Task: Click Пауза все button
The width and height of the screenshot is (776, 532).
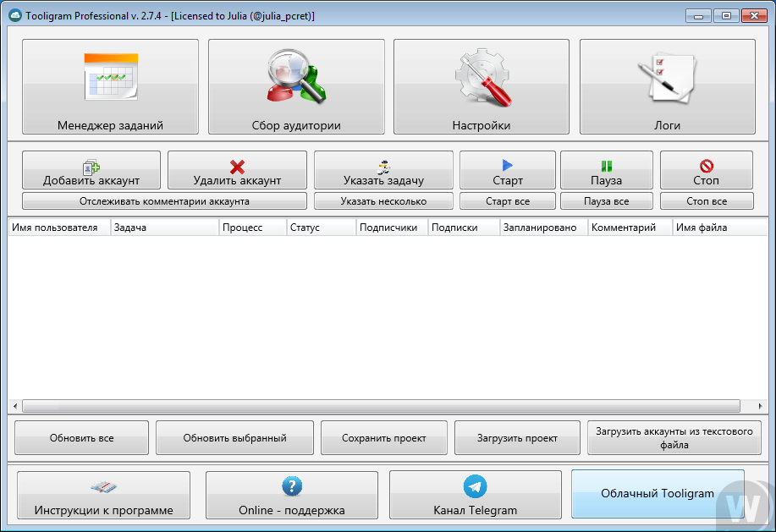Action: (x=607, y=201)
